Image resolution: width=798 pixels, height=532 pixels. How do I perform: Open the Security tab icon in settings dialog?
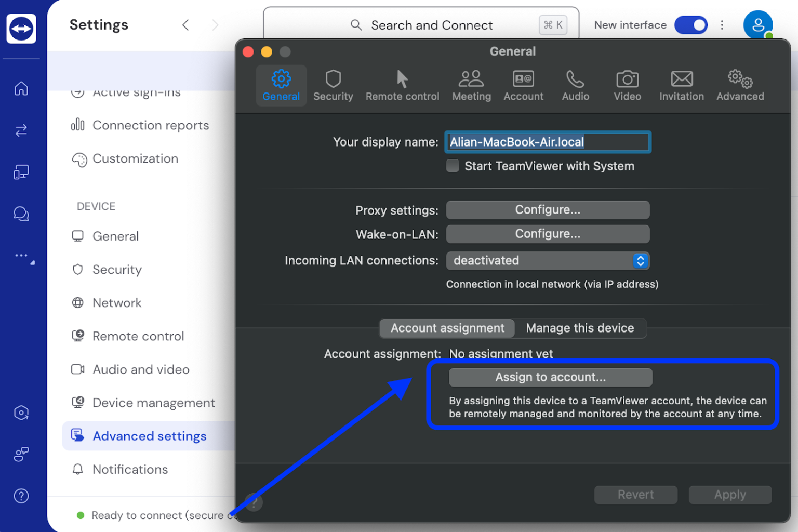[x=333, y=85]
